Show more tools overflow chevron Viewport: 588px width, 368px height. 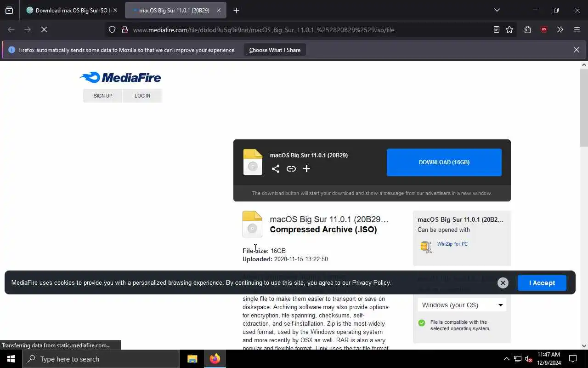560,29
